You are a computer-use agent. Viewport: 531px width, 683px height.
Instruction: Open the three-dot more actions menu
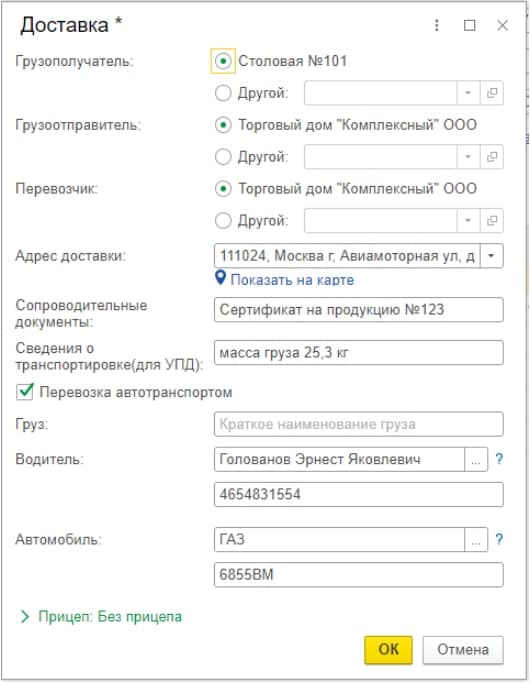click(x=436, y=25)
